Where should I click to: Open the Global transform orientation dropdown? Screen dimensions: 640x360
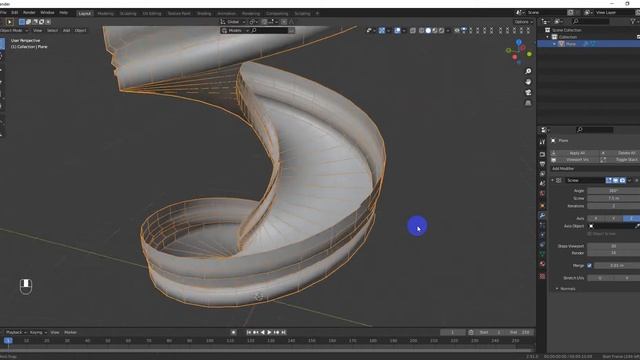click(233, 22)
